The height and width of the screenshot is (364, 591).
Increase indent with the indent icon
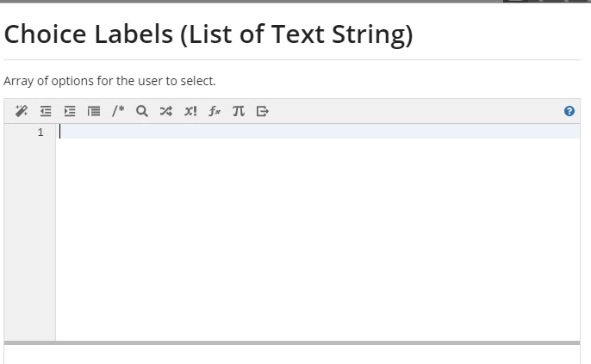pos(70,111)
